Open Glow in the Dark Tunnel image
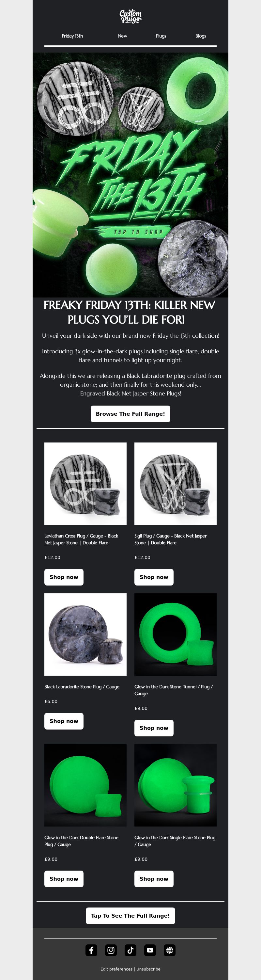 [176, 634]
